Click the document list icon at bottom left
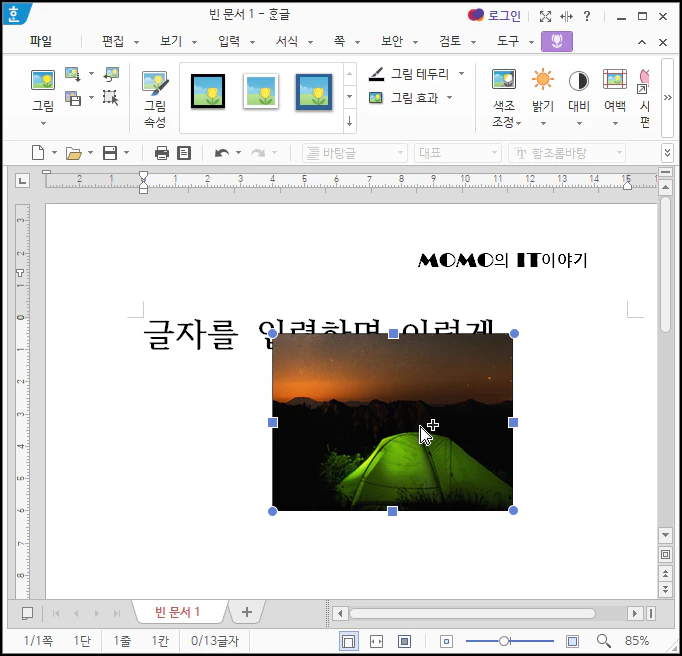This screenshot has width=682, height=656. coord(27,613)
